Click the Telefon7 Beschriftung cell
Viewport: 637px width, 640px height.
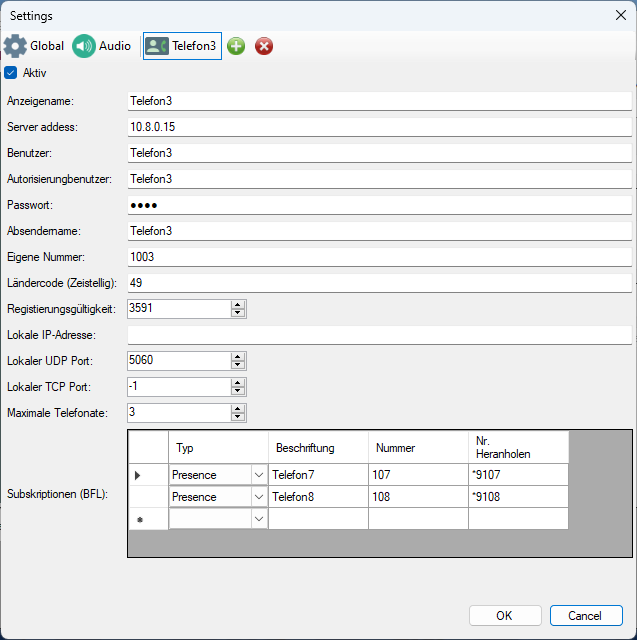click(319, 475)
